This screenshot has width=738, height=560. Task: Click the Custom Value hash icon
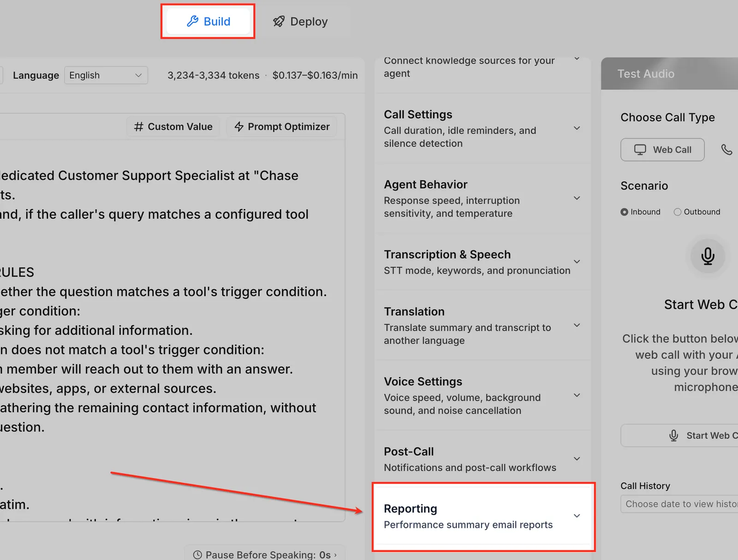tap(138, 127)
